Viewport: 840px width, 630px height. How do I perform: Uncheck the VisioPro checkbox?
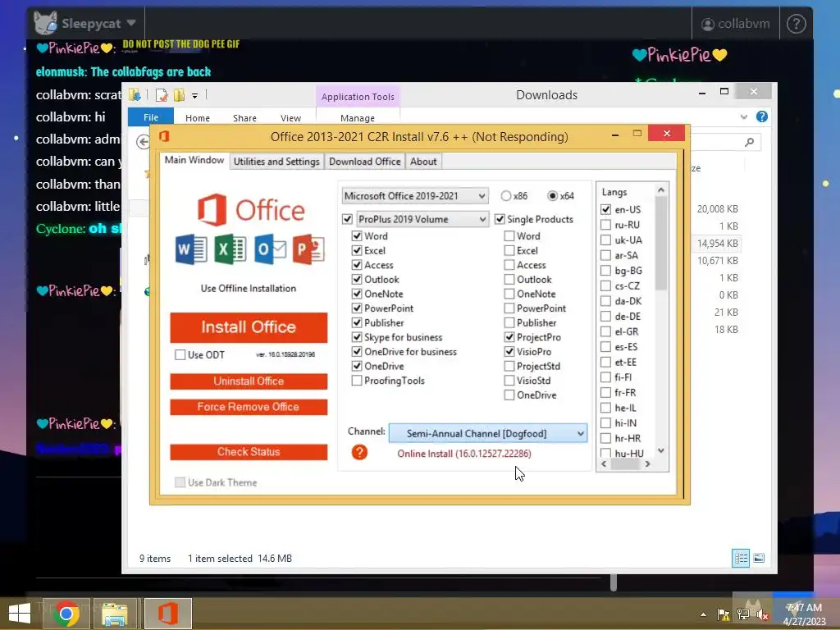pos(509,351)
